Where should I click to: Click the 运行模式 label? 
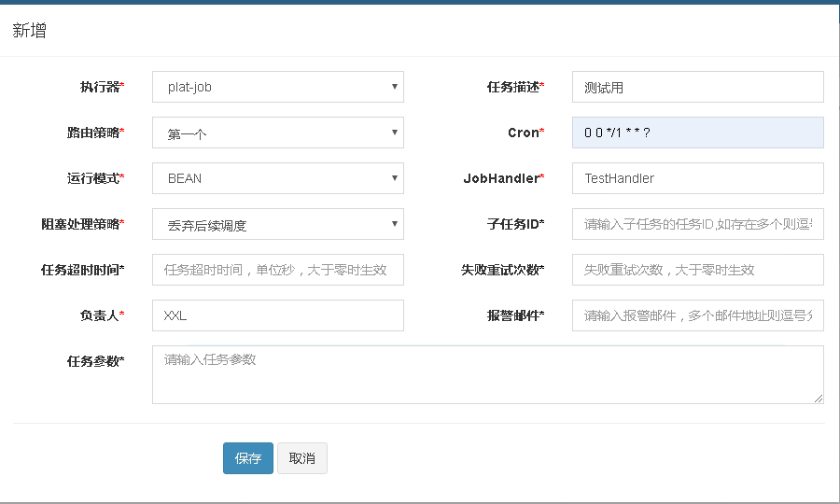coord(95,178)
